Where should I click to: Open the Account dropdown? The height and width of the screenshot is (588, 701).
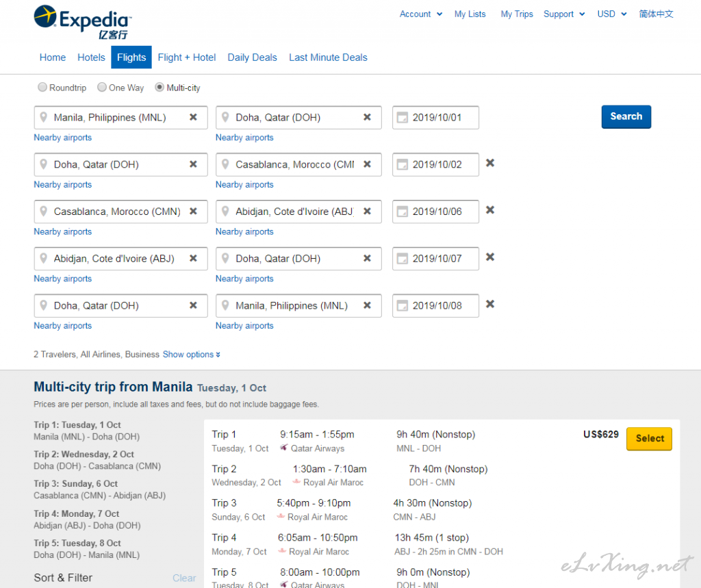click(421, 14)
